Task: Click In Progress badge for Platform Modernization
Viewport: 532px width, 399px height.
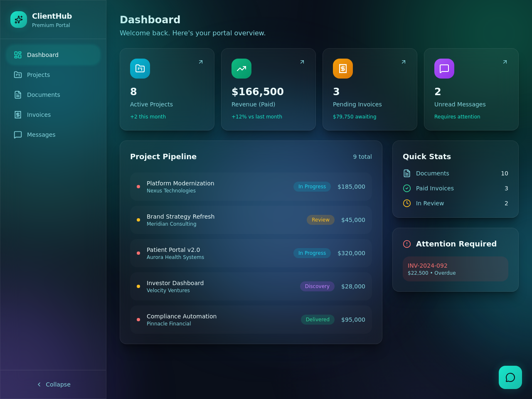Action: coord(312,187)
